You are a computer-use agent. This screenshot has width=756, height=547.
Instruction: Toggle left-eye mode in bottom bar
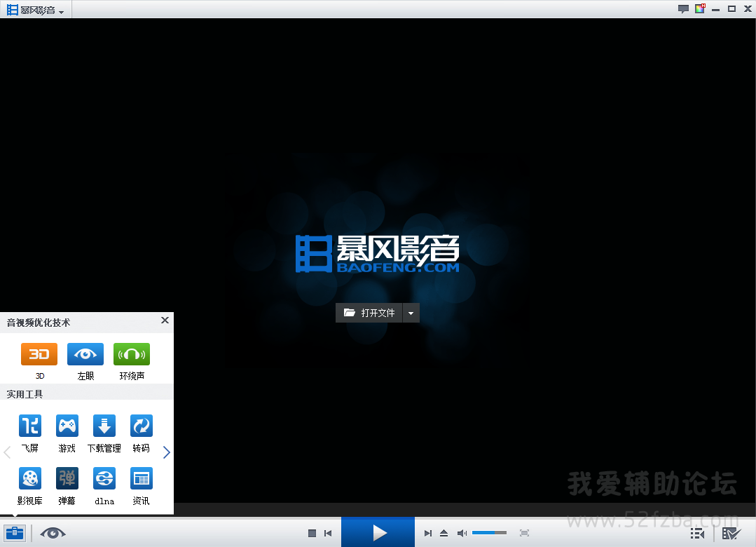coord(53,533)
